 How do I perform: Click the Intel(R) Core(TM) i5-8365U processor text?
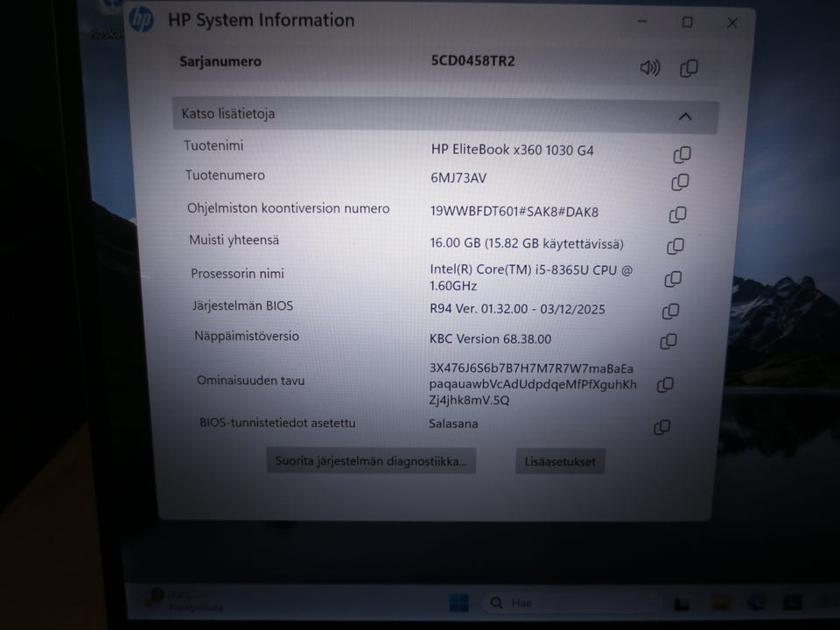531,277
